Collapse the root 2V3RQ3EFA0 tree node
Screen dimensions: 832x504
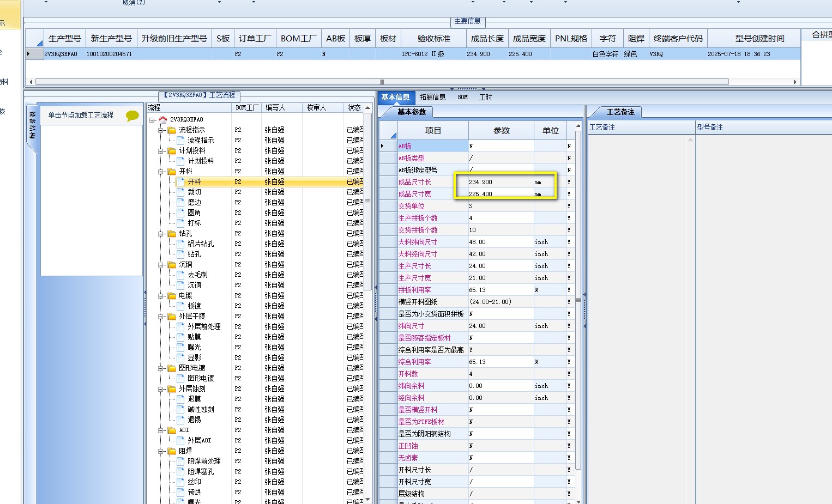point(152,119)
